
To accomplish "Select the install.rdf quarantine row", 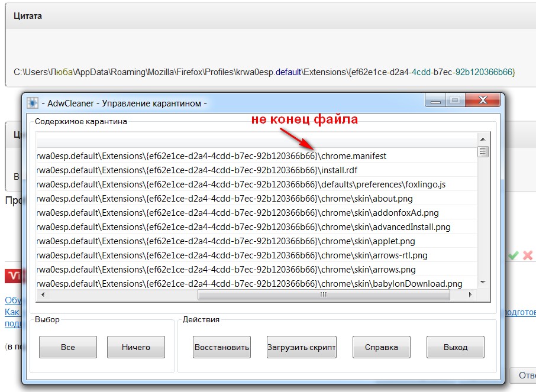I will pos(256,170).
